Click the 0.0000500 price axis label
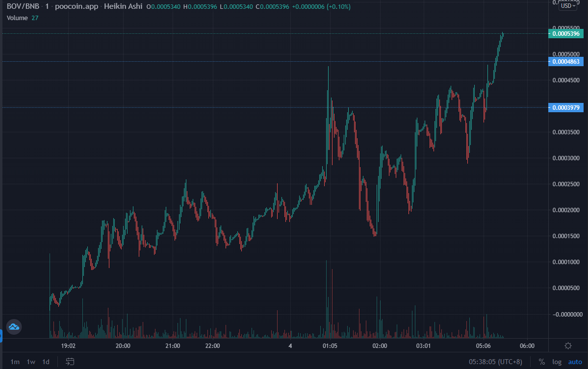This screenshot has width=588, height=369. pyautogui.click(x=566, y=288)
